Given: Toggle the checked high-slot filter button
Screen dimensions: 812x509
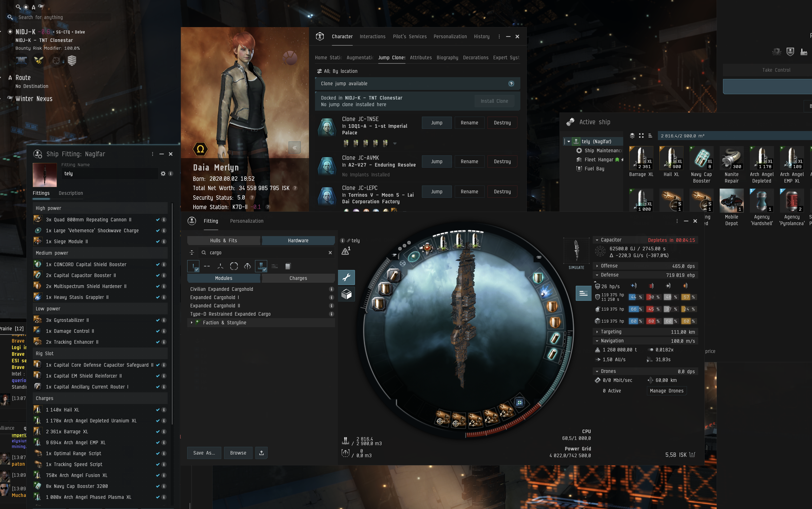Looking at the screenshot, I should click(193, 266).
